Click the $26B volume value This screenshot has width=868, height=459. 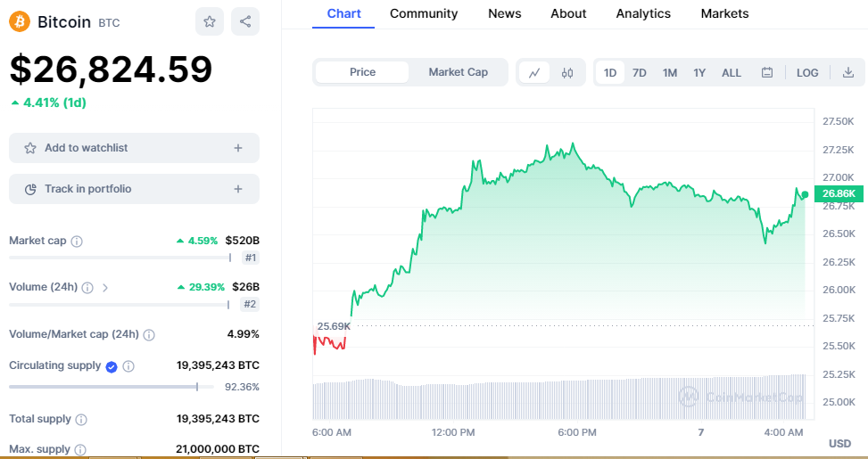pyautogui.click(x=246, y=287)
